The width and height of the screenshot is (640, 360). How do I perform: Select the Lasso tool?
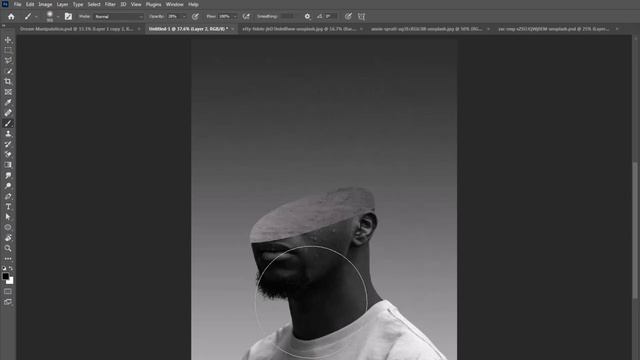8,60
